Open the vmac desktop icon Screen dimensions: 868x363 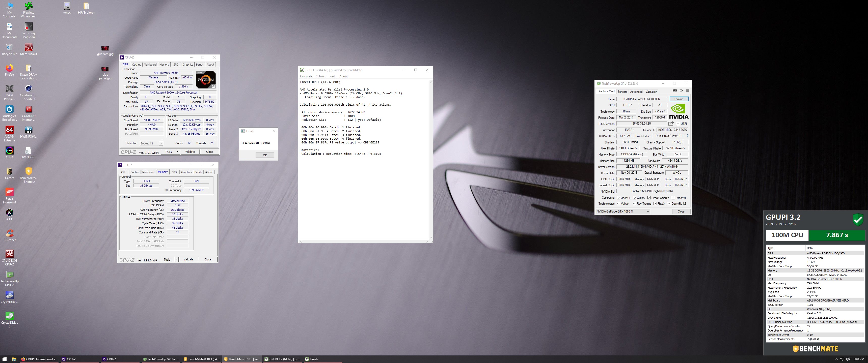[67, 8]
